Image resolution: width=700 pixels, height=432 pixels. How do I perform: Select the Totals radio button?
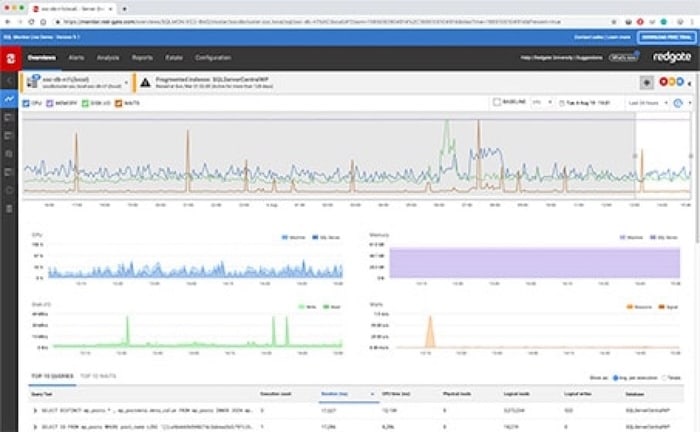[x=664, y=378]
